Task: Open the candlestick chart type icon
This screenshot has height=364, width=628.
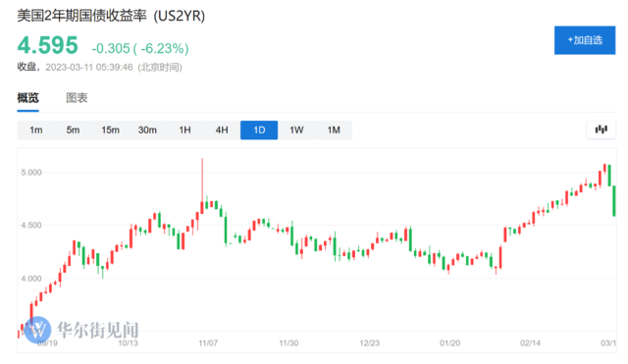Action: 601,130
